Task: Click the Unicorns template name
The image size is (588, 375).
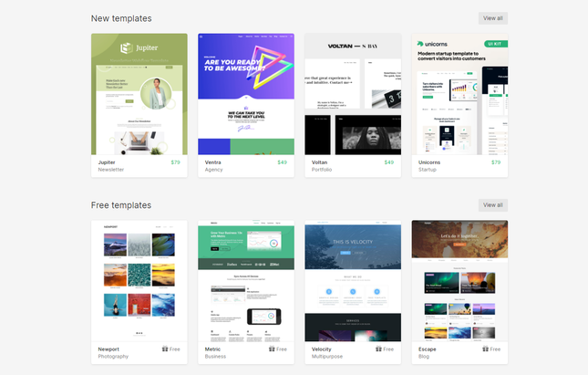Action: (x=429, y=162)
